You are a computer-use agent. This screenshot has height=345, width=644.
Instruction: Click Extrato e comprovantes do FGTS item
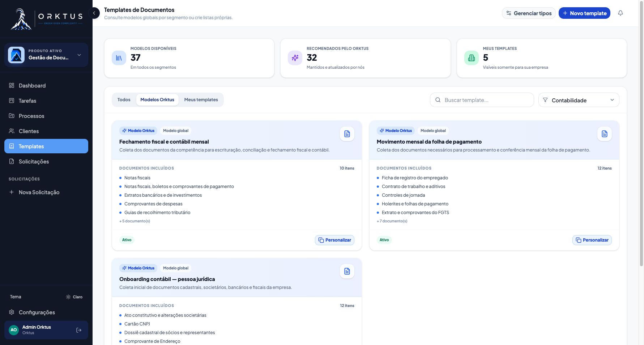click(415, 212)
